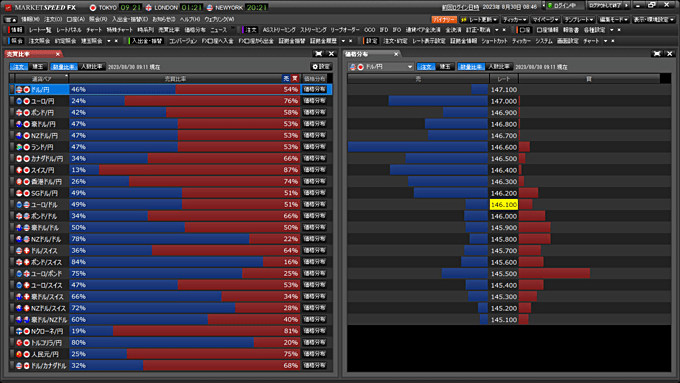Open the 設定 gear in 売買比率 panel
680x383 pixels.
tap(321, 66)
